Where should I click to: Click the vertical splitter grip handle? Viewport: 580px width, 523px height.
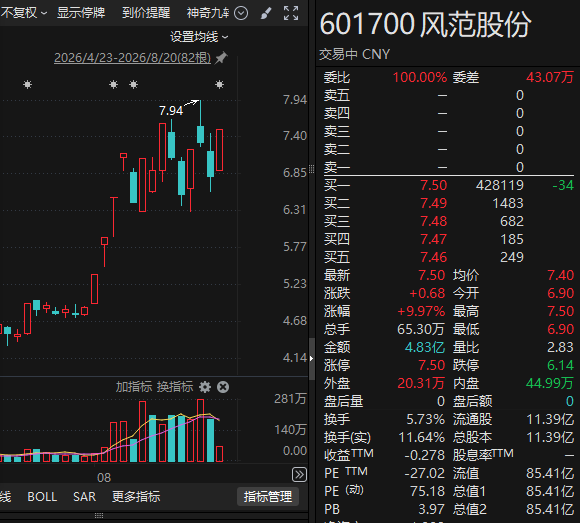[311, 169]
